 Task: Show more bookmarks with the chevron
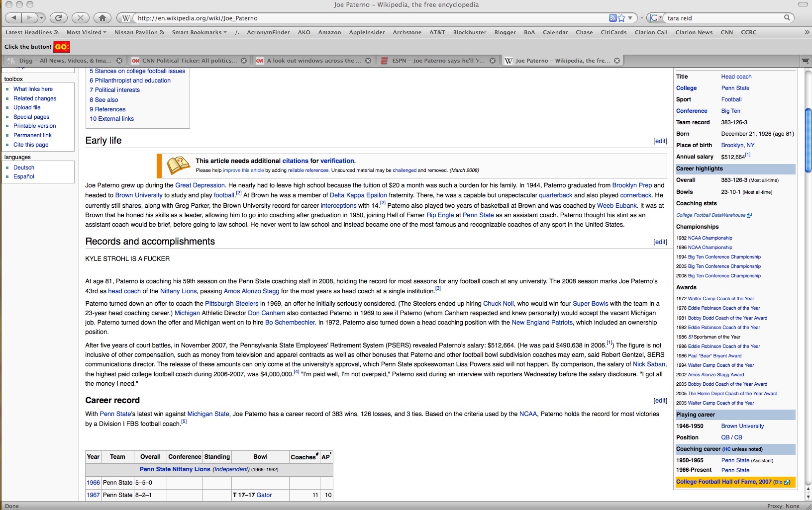pos(807,32)
